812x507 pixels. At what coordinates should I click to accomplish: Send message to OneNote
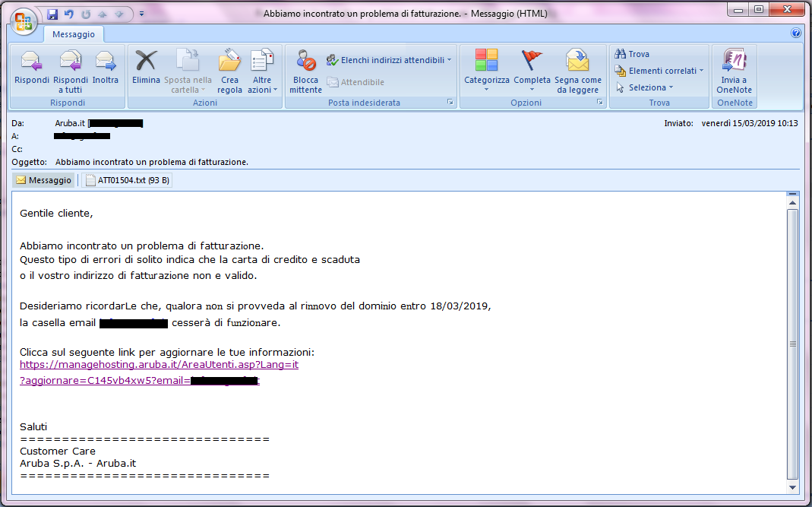click(734, 71)
